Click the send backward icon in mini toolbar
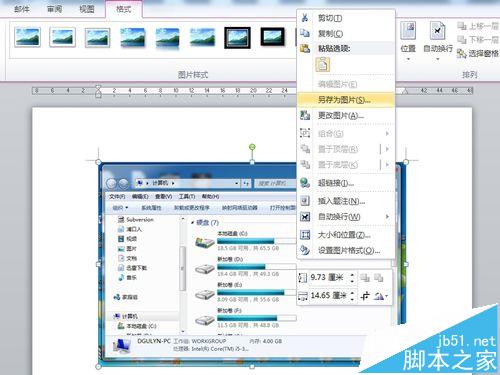Viewport: 500px width, 375px height. (x=379, y=278)
